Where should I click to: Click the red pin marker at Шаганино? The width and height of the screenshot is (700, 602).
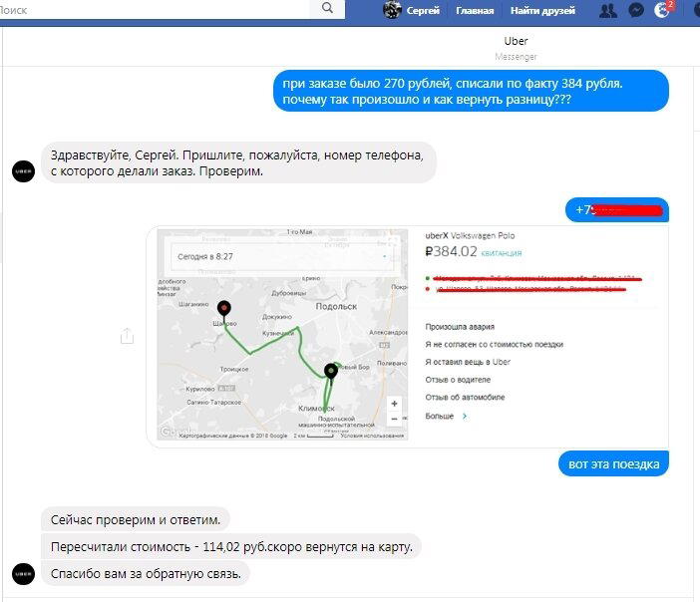coord(224,309)
